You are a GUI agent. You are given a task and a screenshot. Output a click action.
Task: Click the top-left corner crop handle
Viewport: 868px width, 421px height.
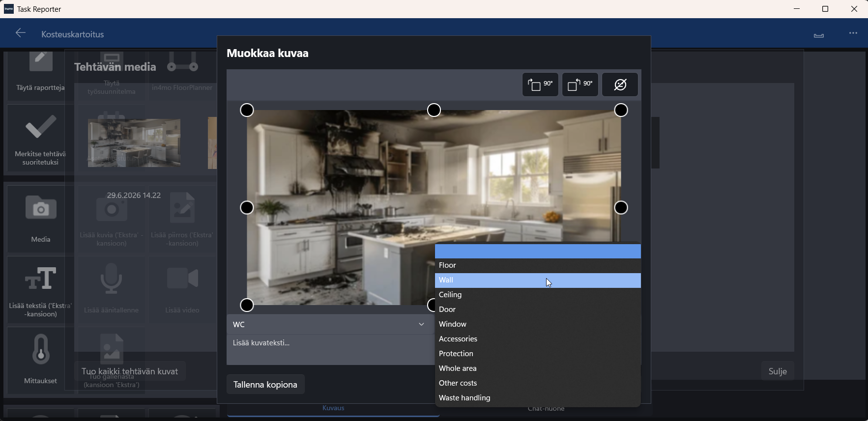[247, 110]
